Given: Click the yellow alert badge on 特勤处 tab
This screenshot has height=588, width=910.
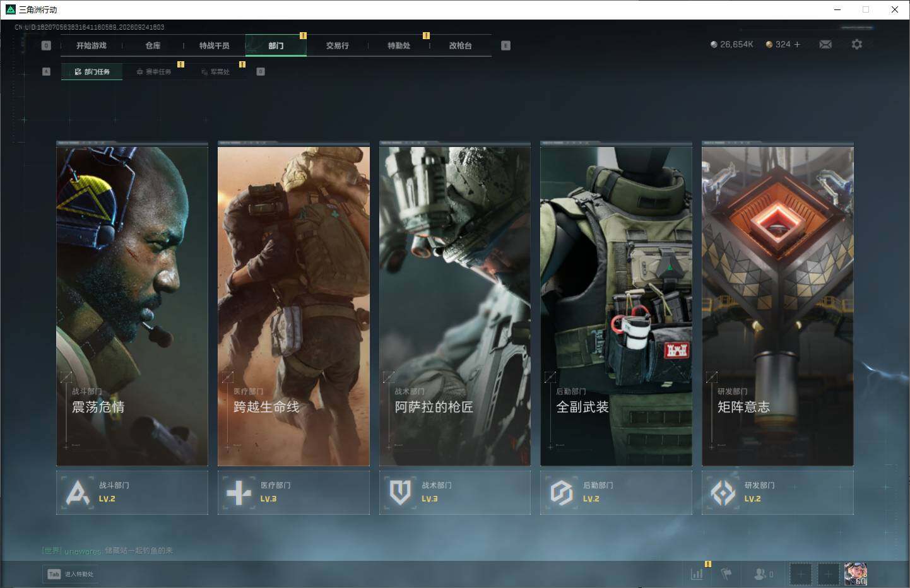Looking at the screenshot, I should (426, 35).
